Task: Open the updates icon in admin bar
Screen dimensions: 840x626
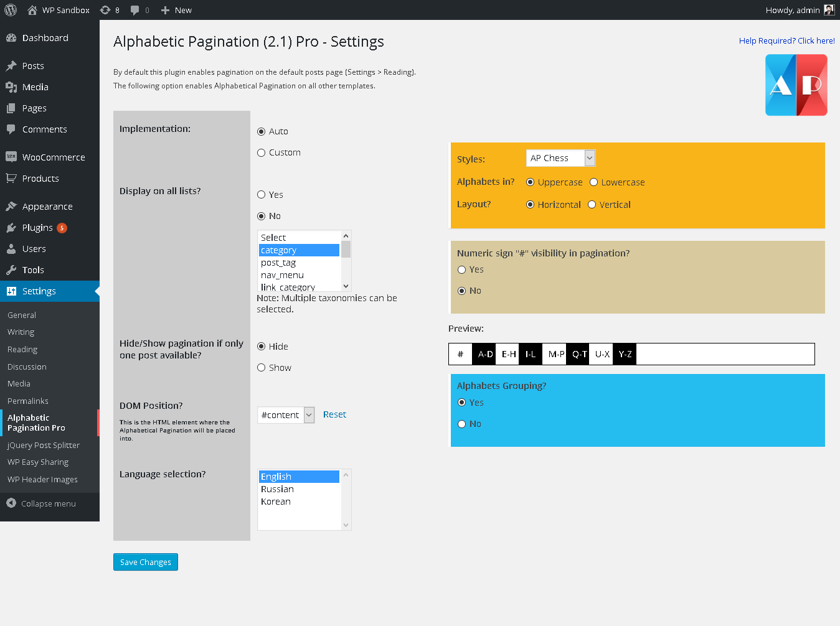Action: coord(105,10)
